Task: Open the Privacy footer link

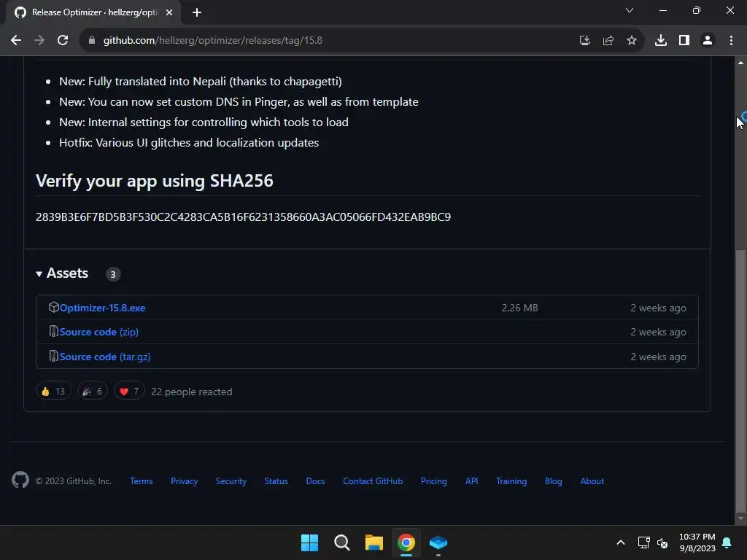Action: coord(185,481)
